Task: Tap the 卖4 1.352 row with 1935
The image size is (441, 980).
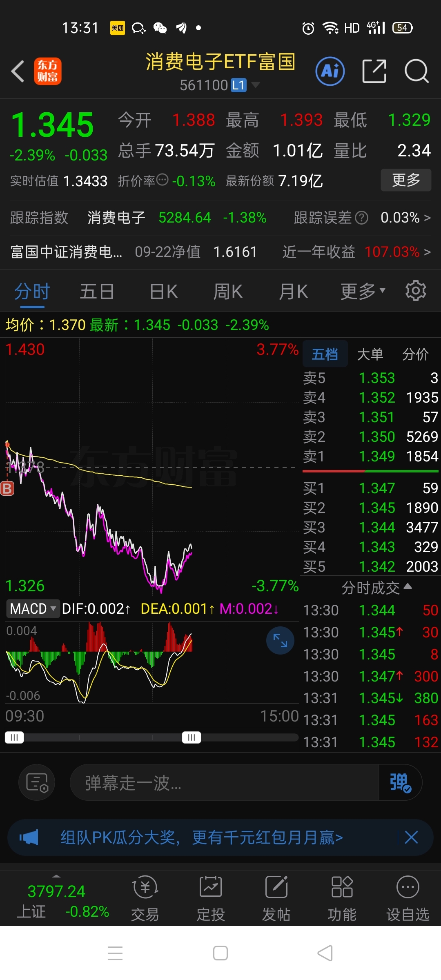Action: point(371,397)
